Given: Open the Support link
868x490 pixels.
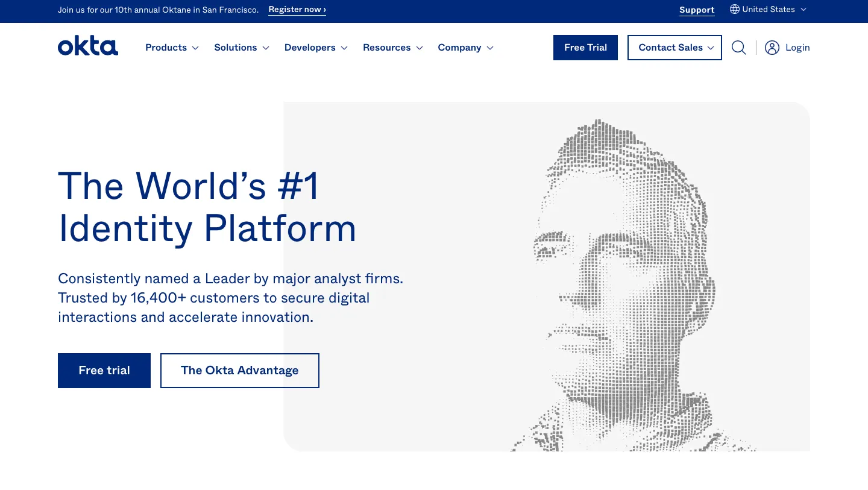Looking at the screenshot, I should [x=697, y=10].
